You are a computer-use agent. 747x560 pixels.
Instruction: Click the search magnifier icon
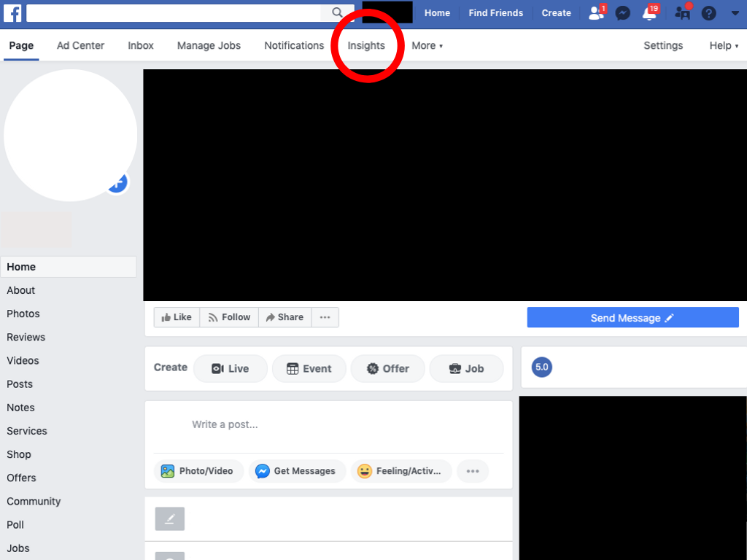[337, 12]
